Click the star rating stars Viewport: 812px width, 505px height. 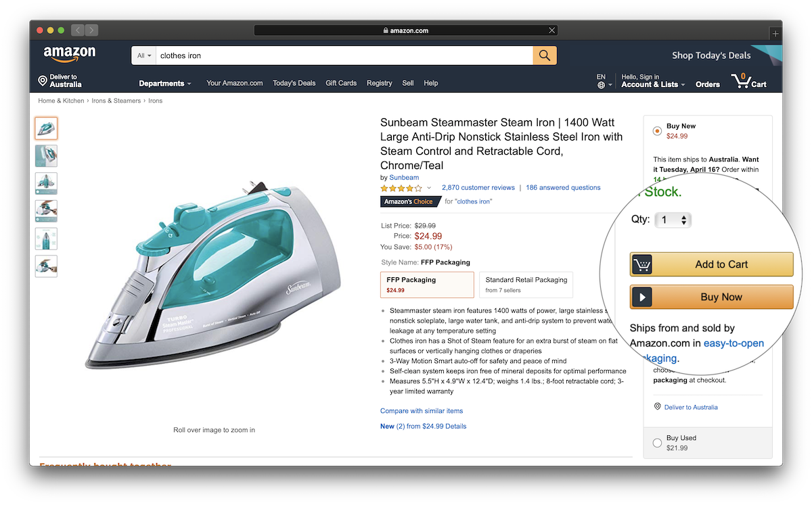click(399, 188)
